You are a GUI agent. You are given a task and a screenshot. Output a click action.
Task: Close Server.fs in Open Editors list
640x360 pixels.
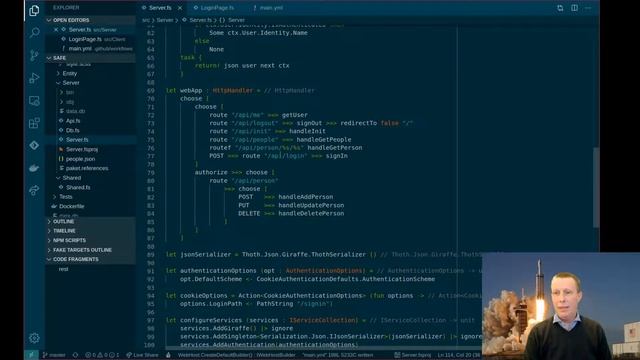pos(56,30)
